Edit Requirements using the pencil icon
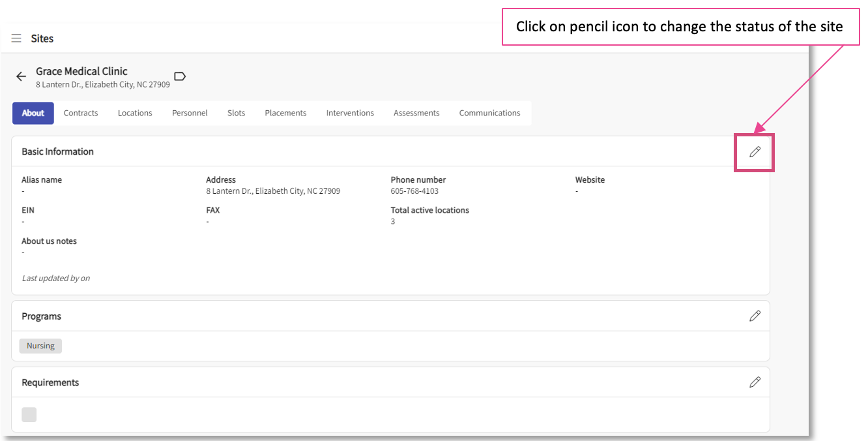Image resolution: width=868 pixels, height=441 pixels. click(x=755, y=382)
